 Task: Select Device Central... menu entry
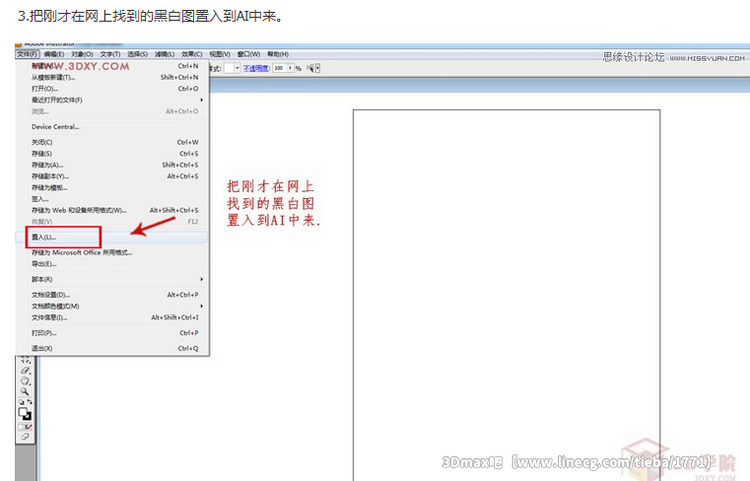tap(112, 127)
